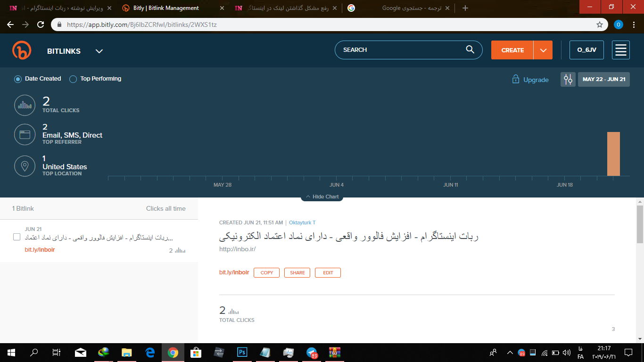644x362 pixels.
Task: Switch to the third browser tab with IN icon
Action: [x=286, y=8]
